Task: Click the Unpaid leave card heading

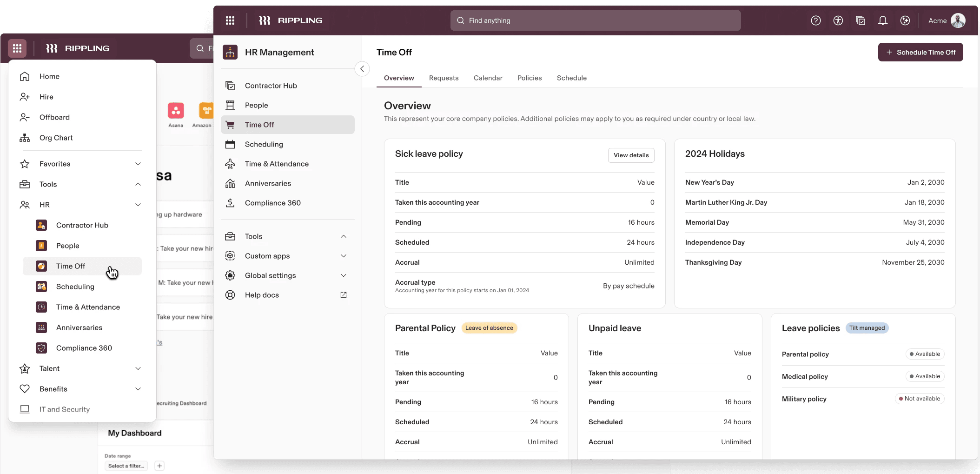Action: click(615, 328)
